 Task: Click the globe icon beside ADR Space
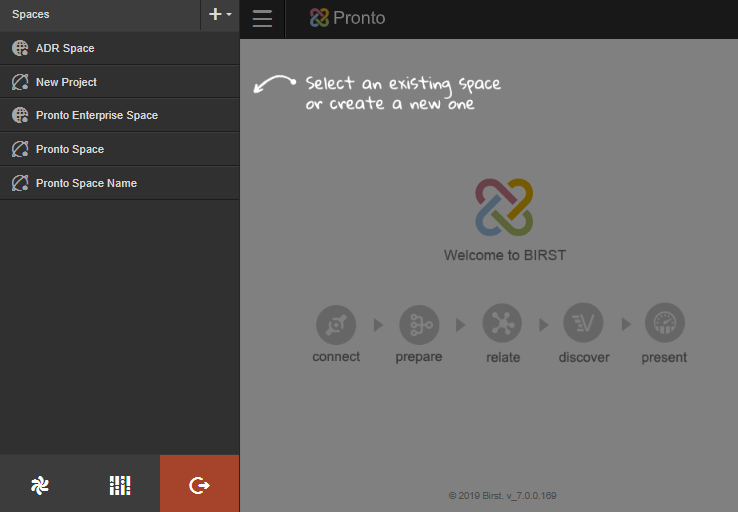point(20,48)
